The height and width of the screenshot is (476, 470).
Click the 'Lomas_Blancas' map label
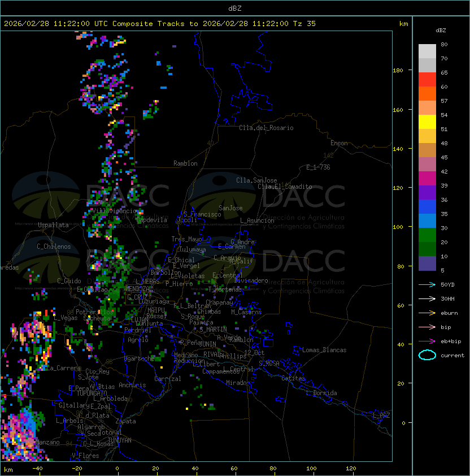tap(324, 350)
